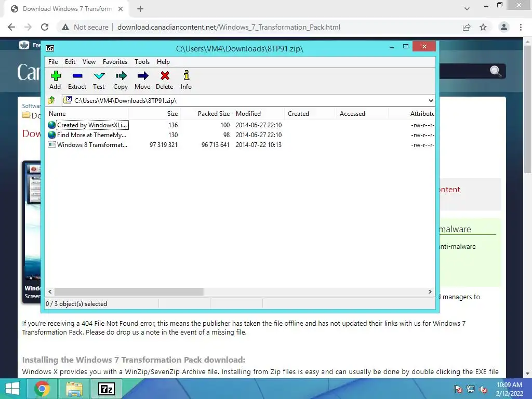Click the browser page vertical scrollbar
The height and width of the screenshot is (399, 532).
point(527,109)
